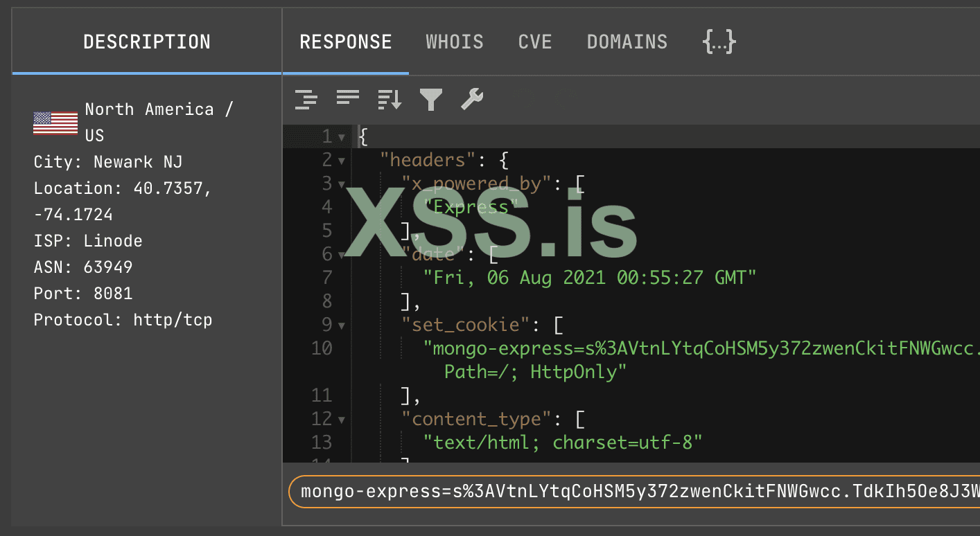The height and width of the screenshot is (536, 980).
Task: Click the "City: Newark NJ" text
Action: coord(108,162)
